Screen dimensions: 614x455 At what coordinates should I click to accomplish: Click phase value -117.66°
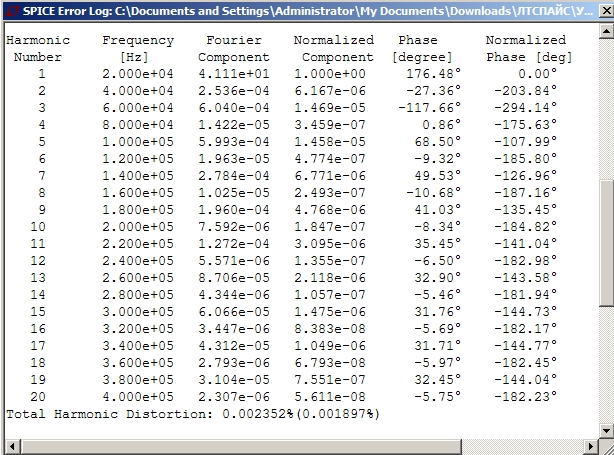click(x=430, y=108)
